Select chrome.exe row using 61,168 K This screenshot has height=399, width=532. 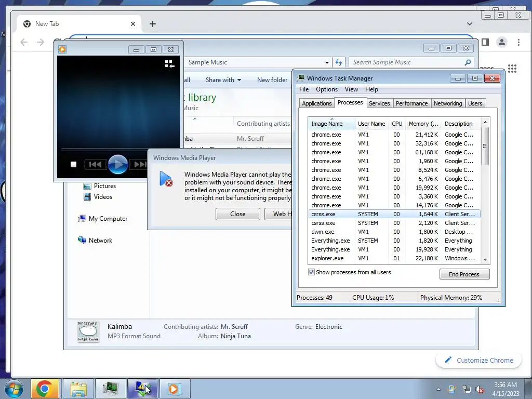coord(394,152)
